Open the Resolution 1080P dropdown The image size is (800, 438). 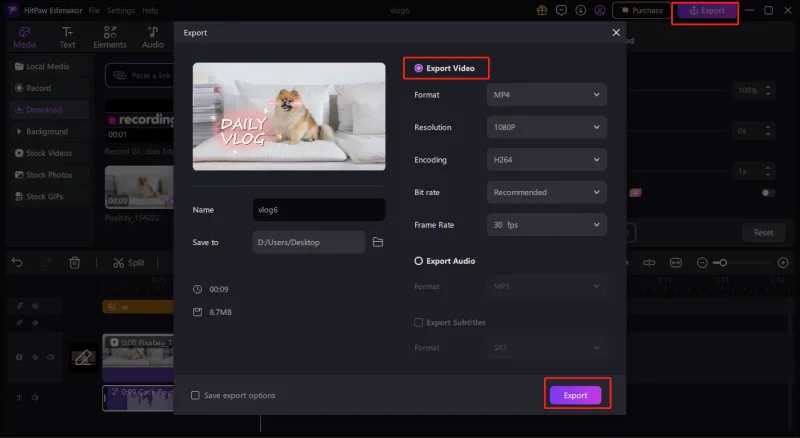pos(546,127)
